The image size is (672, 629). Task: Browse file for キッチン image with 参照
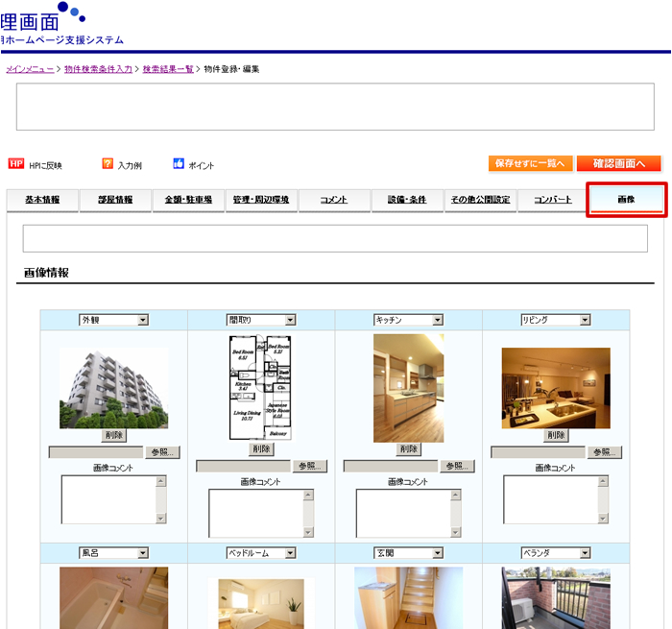point(457,466)
